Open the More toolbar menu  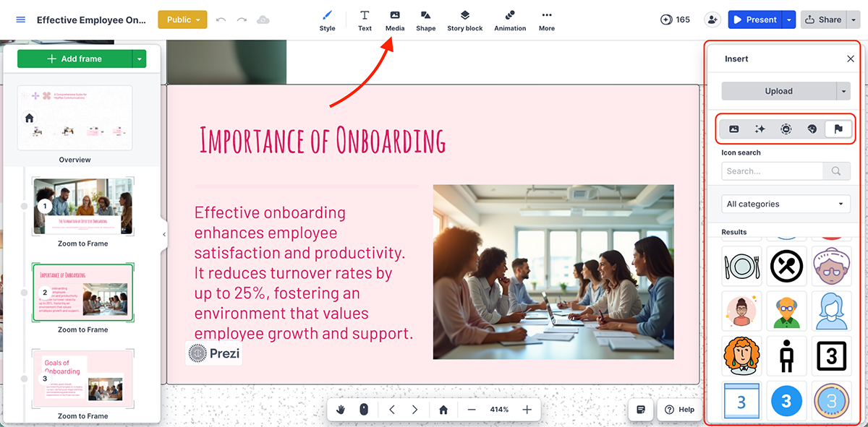(546, 20)
